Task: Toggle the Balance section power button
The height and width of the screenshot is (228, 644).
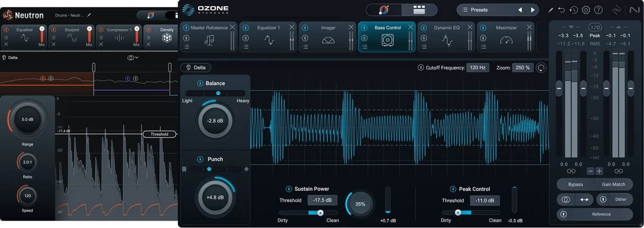Action: tap(200, 83)
